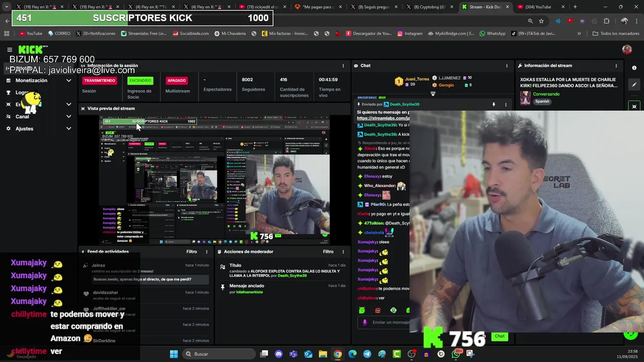The height and width of the screenshot is (362, 644).
Task: Open the WhatsApp bookmark
Action: point(493,34)
